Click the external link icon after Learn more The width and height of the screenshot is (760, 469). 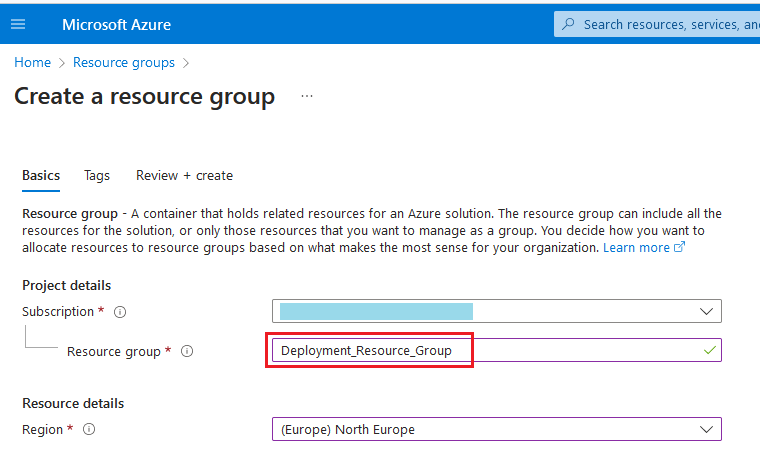tap(680, 248)
